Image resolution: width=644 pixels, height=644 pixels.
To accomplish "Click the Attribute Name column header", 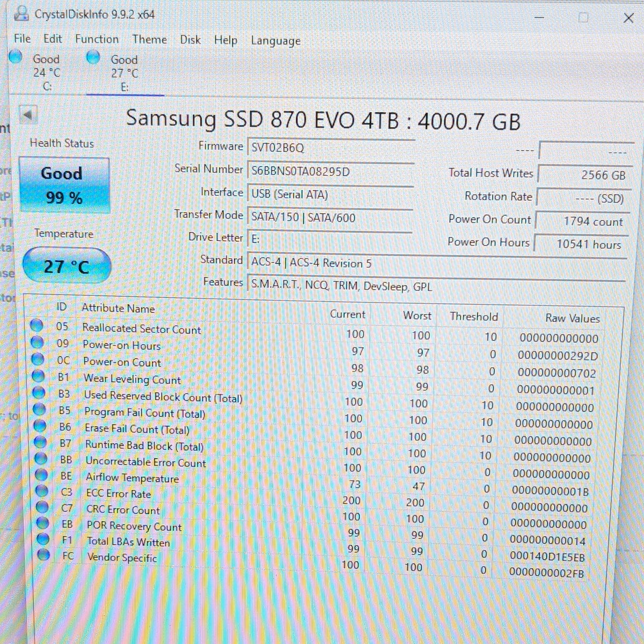I will coord(118,309).
